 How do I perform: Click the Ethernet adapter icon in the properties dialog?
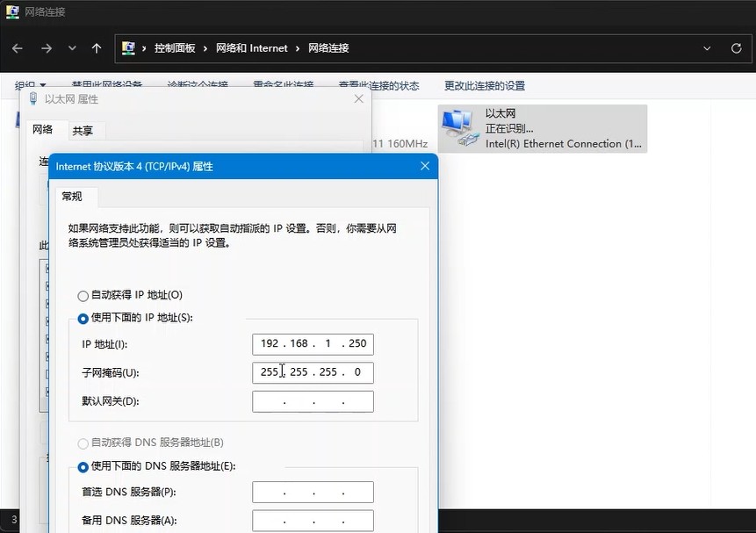pos(33,99)
